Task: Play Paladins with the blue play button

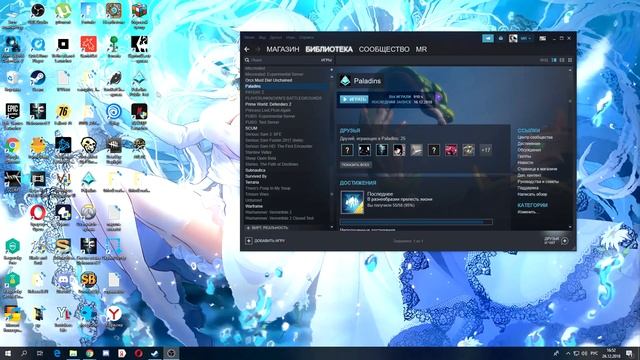Action: 354,99
